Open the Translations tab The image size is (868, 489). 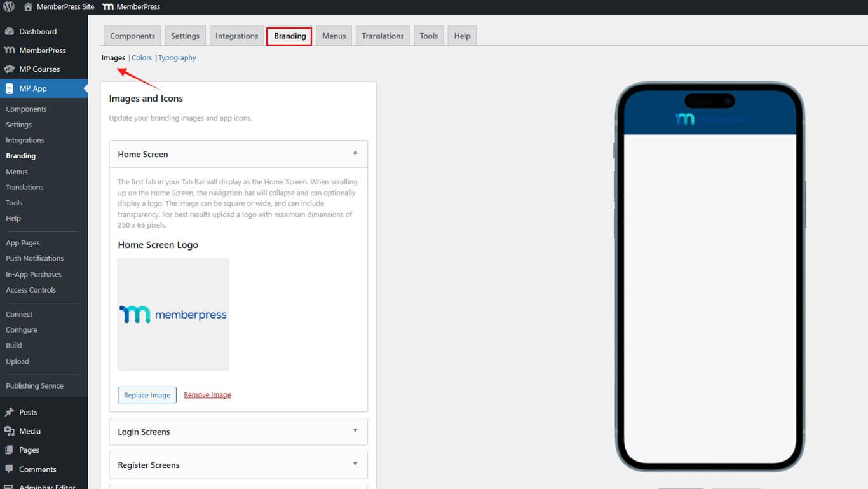(x=383, y=36)
